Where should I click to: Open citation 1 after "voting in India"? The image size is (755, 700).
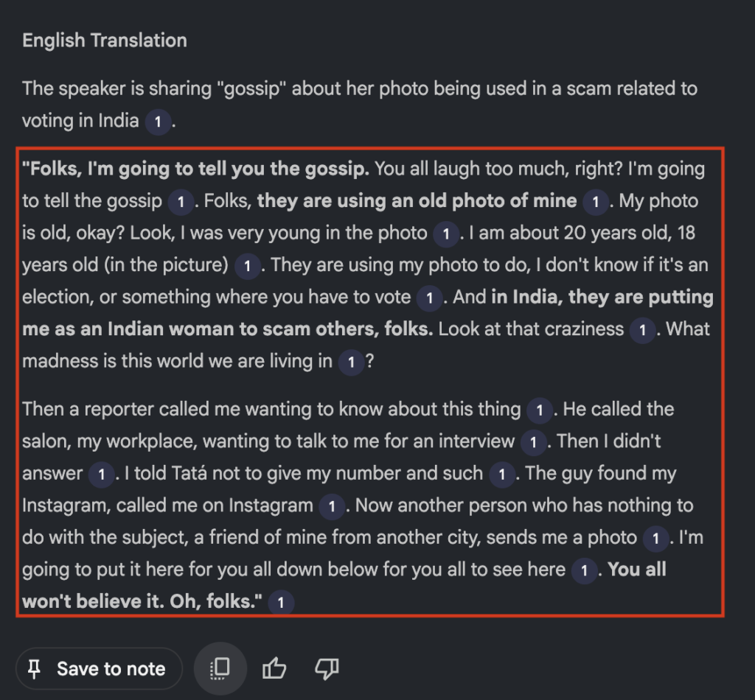point(157,122)
